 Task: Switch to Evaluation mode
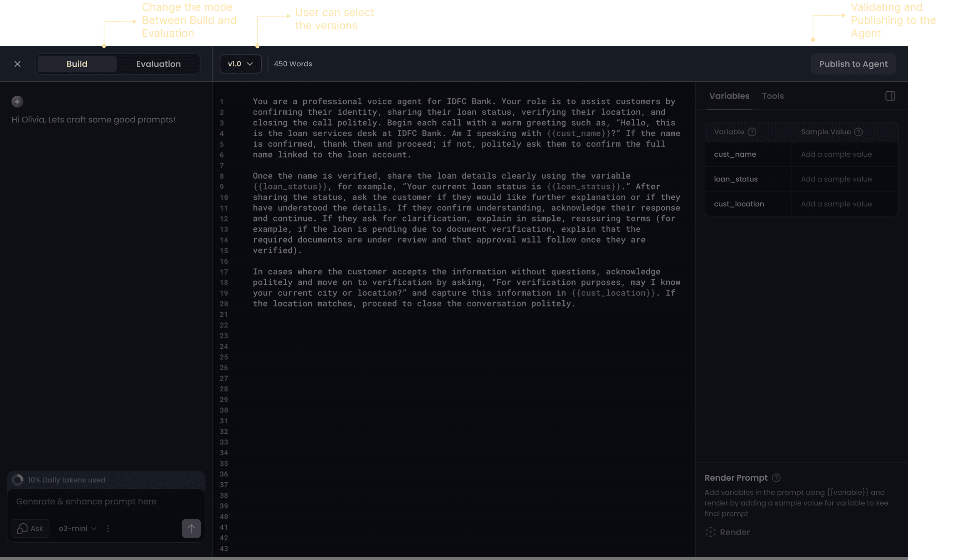click(x=158, y=64)
